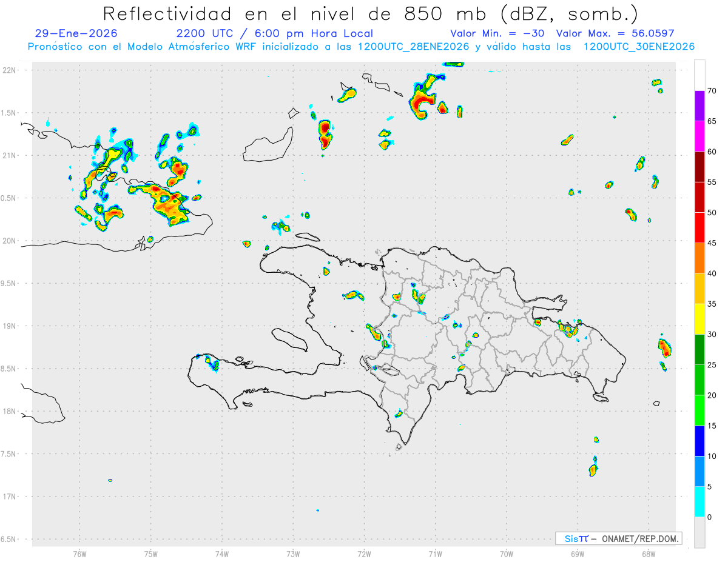This screenshot has height=562, width=728.
Task: Click the colorbar tick label 35
Action: coord(712,304)
